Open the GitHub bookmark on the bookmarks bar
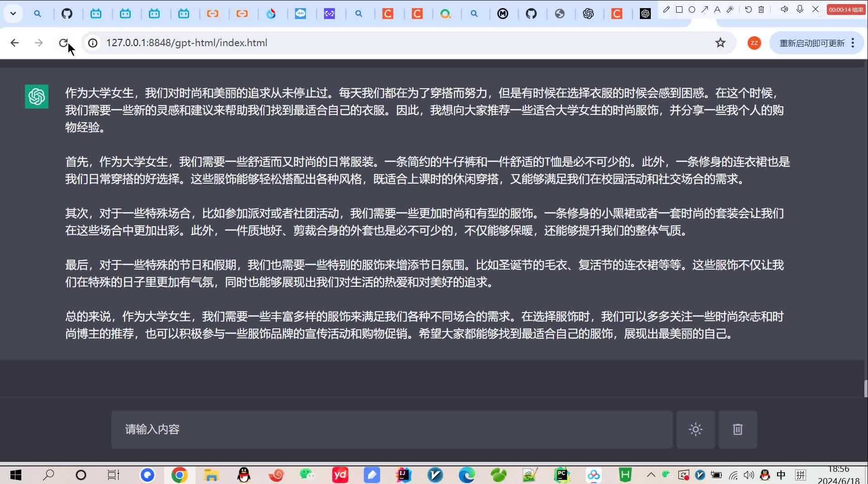868x484 pixels. coord(68,14)
